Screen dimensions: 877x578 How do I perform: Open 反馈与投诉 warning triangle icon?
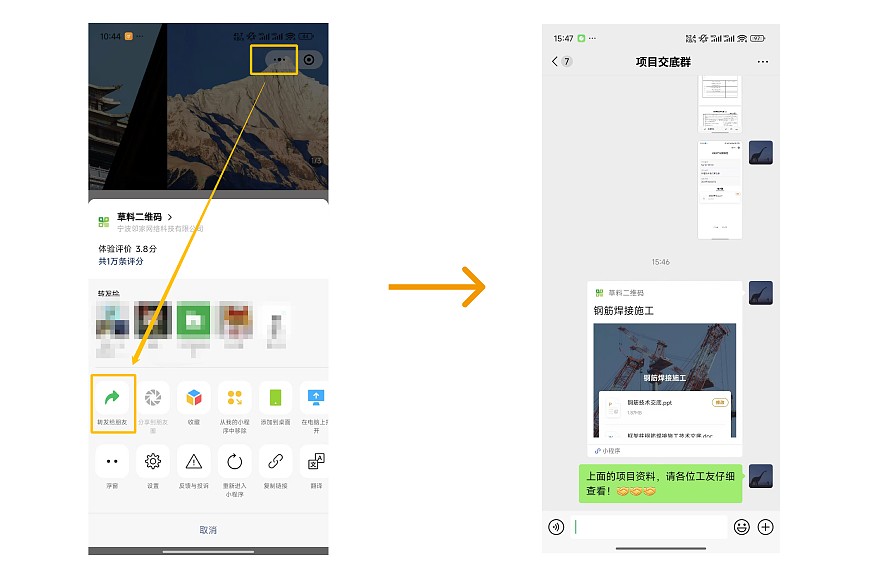pos(194,462)
